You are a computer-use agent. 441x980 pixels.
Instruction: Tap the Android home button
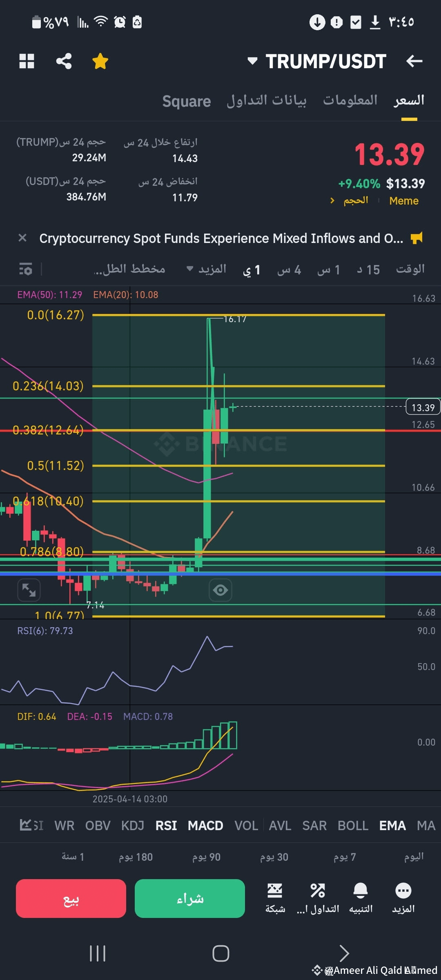click(x=220, y=953)
